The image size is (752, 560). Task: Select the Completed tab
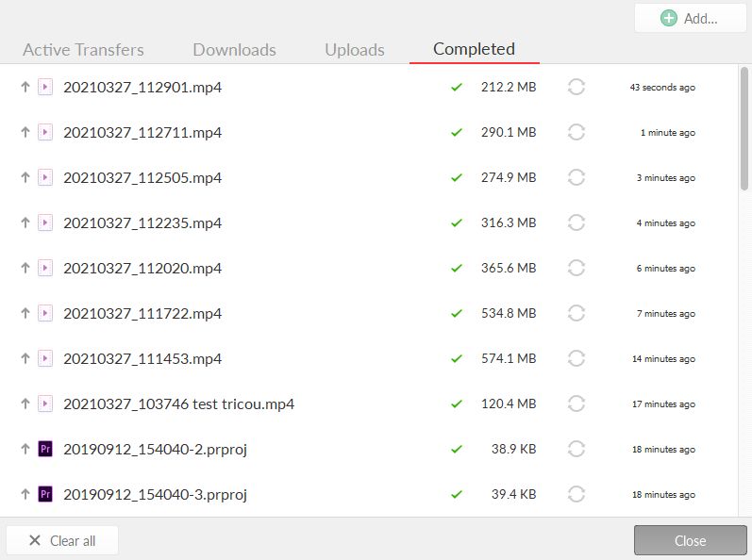pyautogui.click(x=474, y=50)
